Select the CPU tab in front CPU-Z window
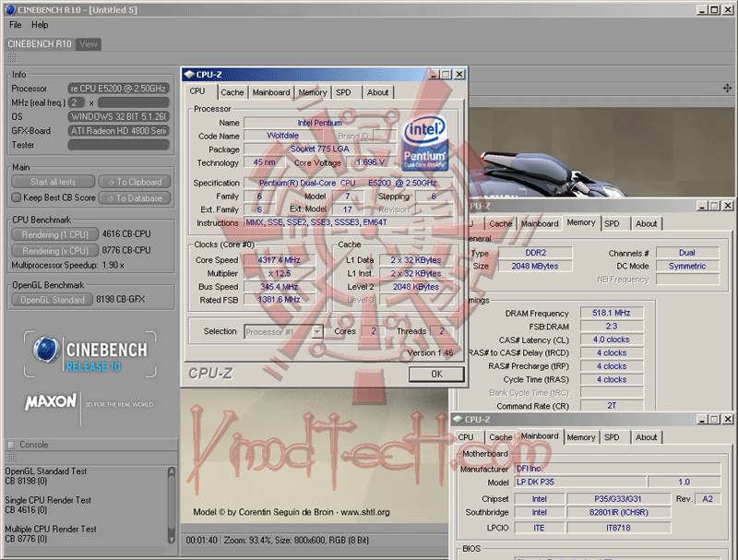738x560 pixels. pyautogui.click(x=197, y=91)
